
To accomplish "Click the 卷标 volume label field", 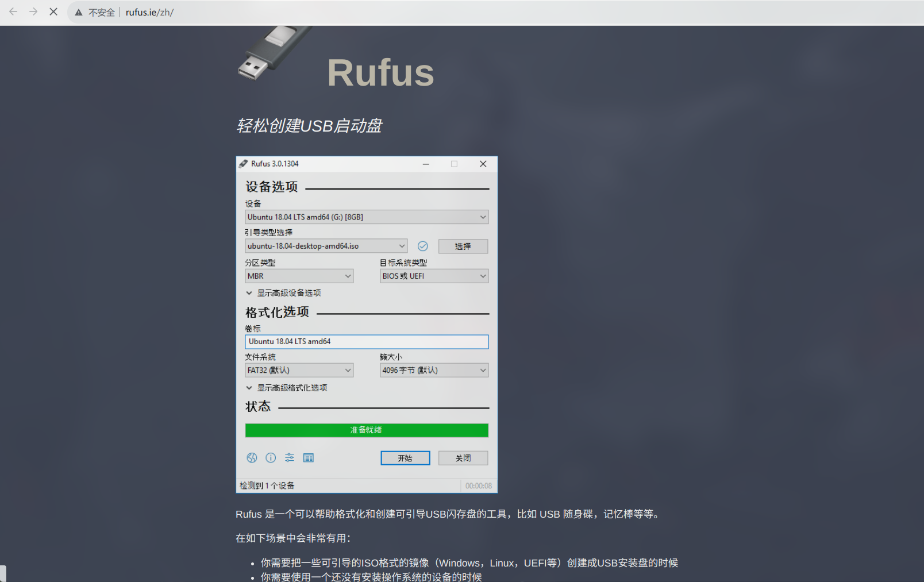I will (367, 341).
